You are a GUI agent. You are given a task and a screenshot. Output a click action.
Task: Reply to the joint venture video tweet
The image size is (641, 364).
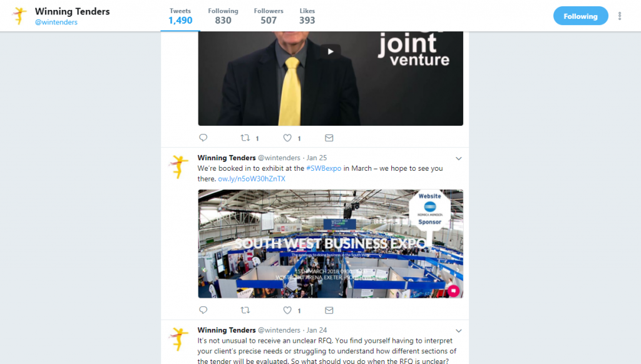click(203, 138)
